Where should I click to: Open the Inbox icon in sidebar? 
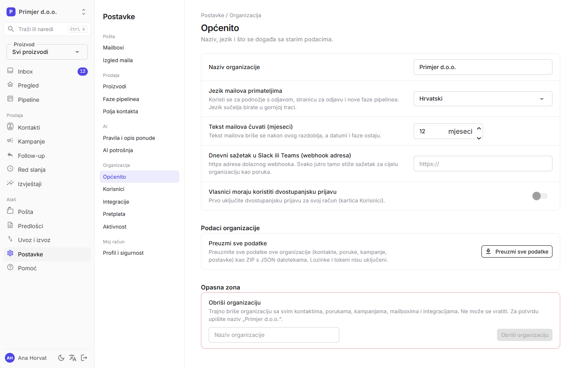(x=10, y=71)
